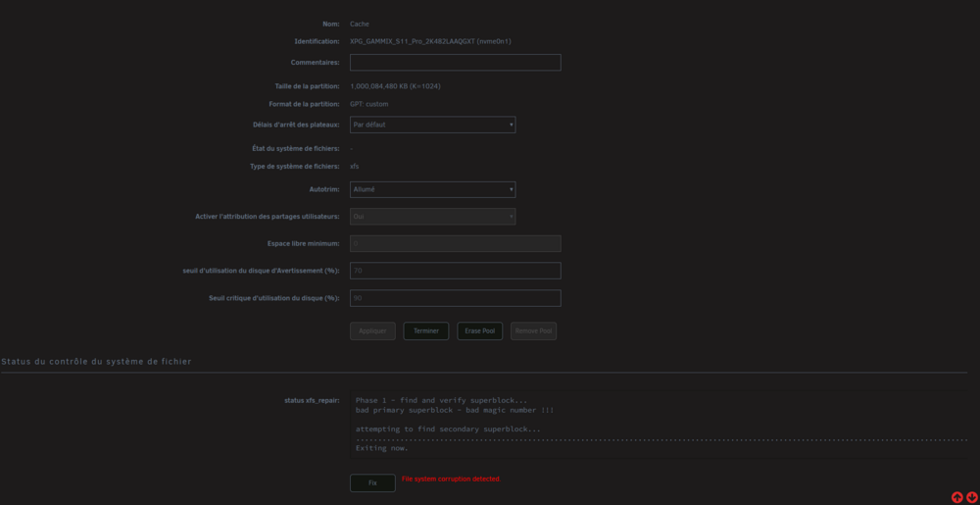Click the 'Cache' name value

pyautogui.click(x=360, y=24)
